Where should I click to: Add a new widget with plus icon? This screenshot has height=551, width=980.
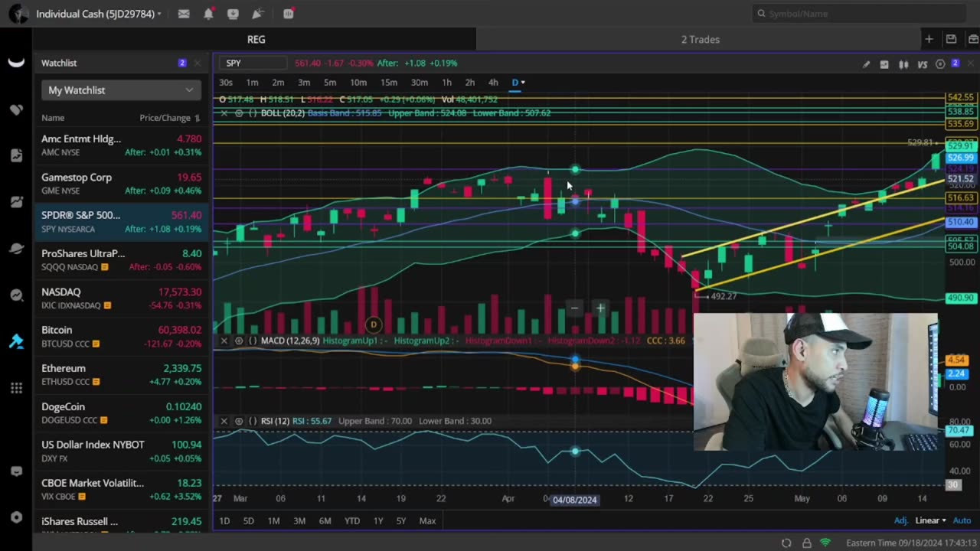(x=929, y=39)
